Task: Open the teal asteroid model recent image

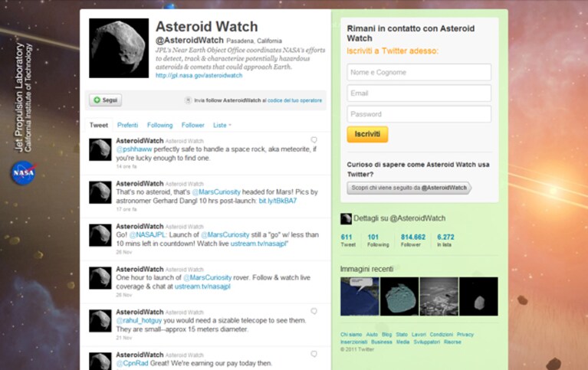Action: pyautogui.click(x=399, y=296)
